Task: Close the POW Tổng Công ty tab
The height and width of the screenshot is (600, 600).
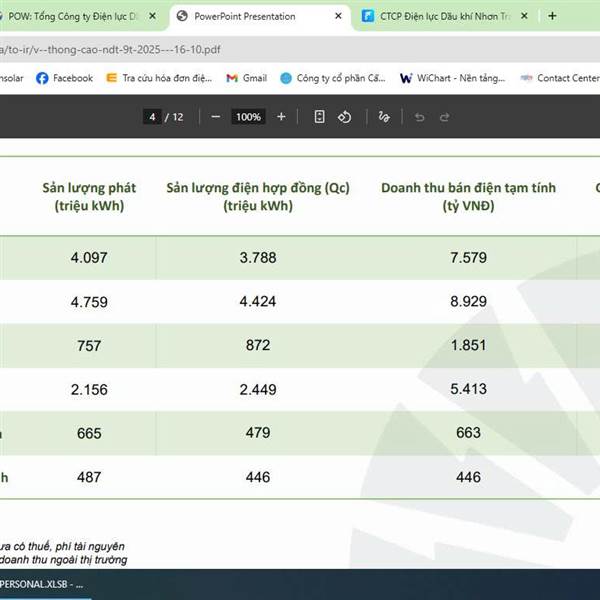Action: point(152,16)
